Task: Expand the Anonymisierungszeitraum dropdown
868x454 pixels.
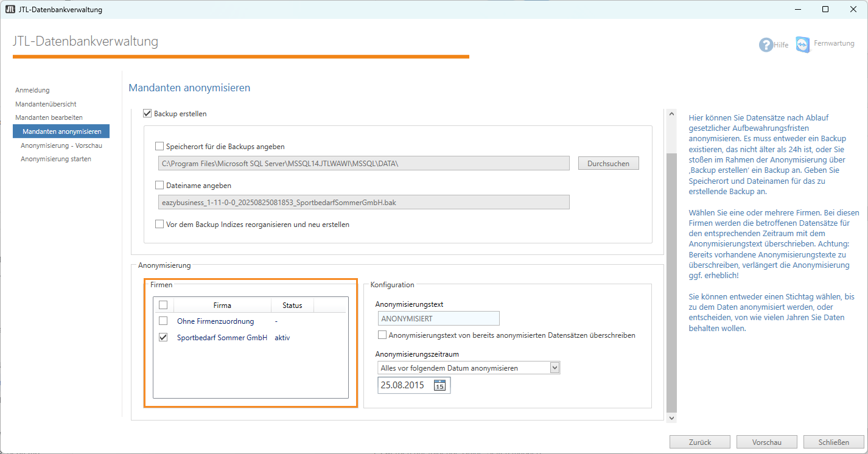Action: (554, 368)
